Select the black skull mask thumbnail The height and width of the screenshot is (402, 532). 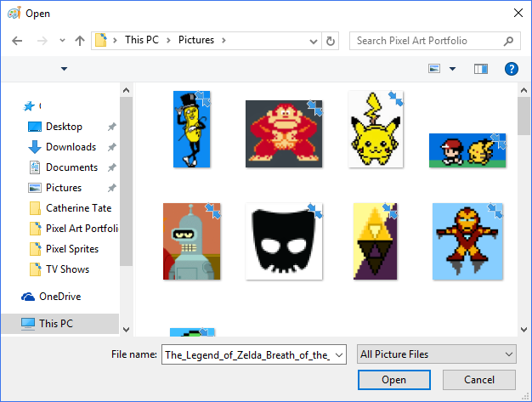pos(284,241)
